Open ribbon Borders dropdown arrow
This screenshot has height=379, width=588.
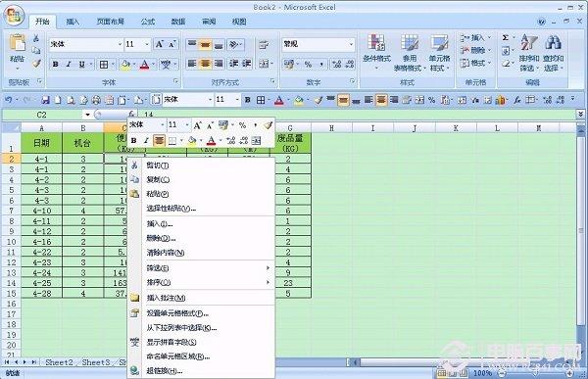pyautogui.click(x=113, y=64)
